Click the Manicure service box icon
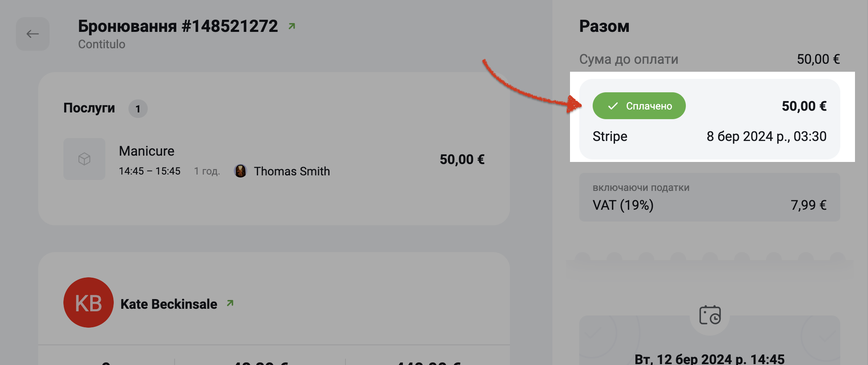The width and height of the screenshot is (868, 365). [x=84, y=159]
